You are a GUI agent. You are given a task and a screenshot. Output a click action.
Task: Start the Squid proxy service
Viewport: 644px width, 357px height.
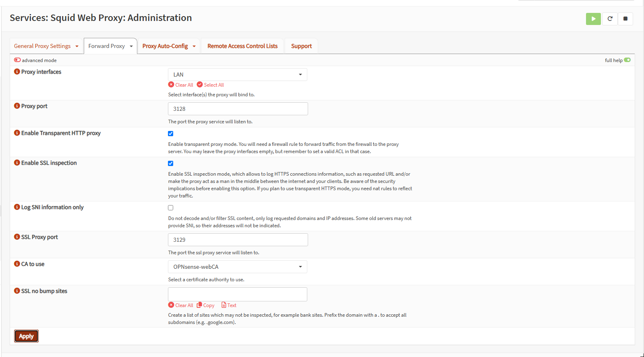click(x=593, y=19)
